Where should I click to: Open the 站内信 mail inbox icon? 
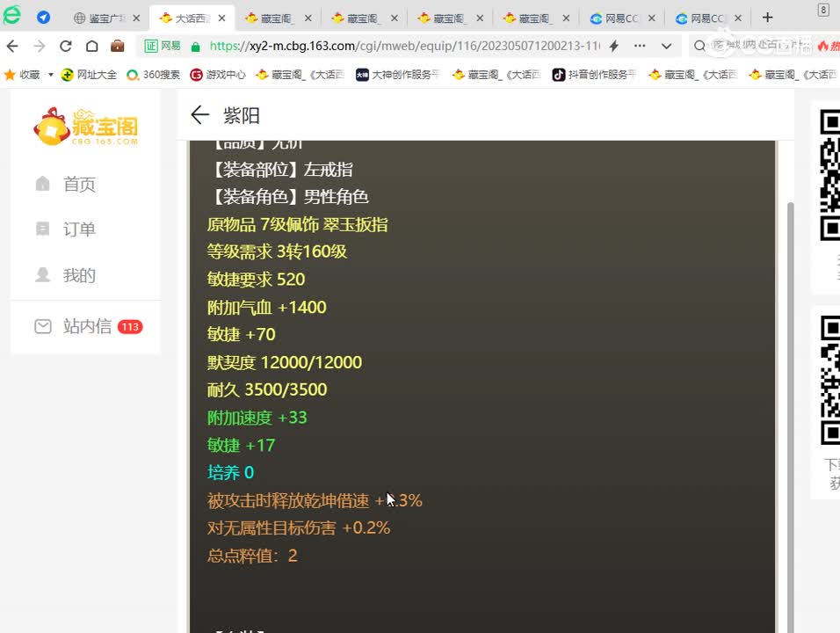coord(43,325)
